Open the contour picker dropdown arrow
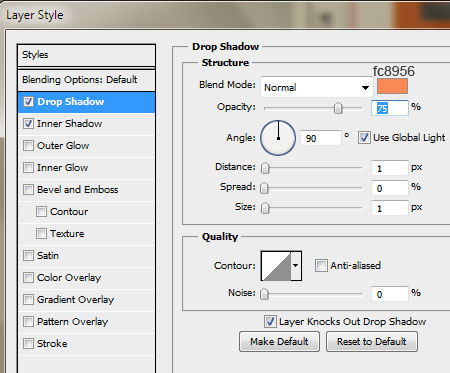This screenshot has width=450, height=373. pyautogui.click(x=296, y=266)
